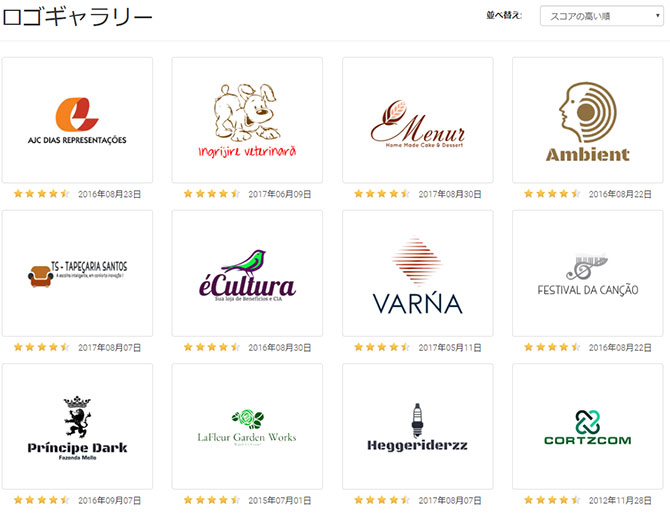Open the sort order dropdown
This screenshot has width=670, height=515.
602,16
